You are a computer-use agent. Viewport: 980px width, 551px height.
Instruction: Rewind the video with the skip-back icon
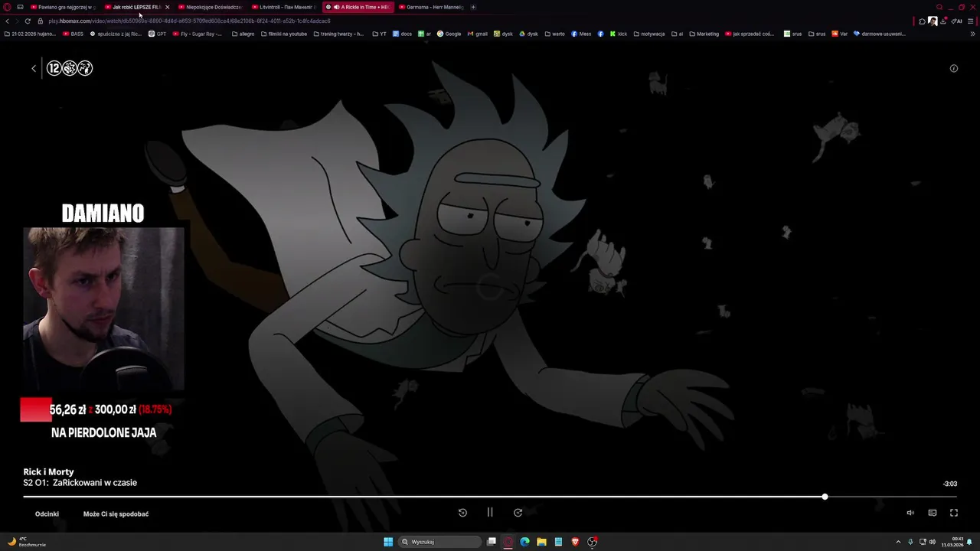(x=462, y=513)
